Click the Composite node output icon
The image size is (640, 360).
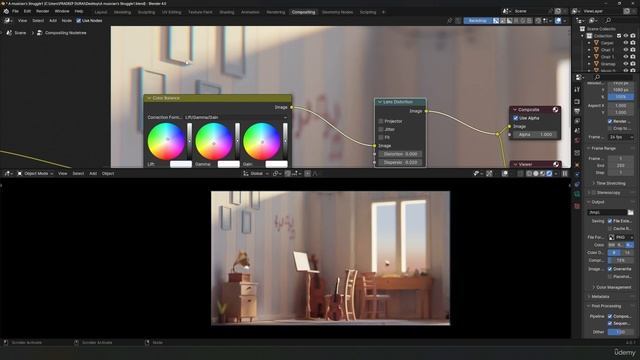[556, 109]
